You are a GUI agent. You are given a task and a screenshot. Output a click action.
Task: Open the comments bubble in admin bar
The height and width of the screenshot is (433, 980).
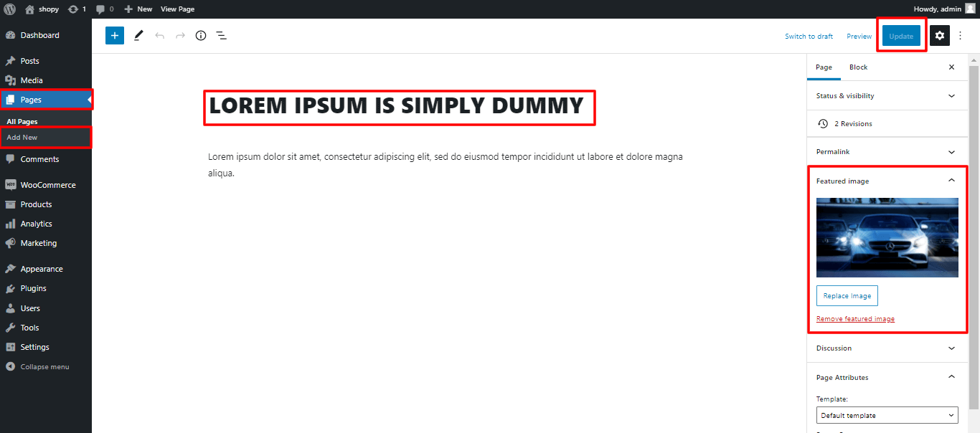pos(105,9)
